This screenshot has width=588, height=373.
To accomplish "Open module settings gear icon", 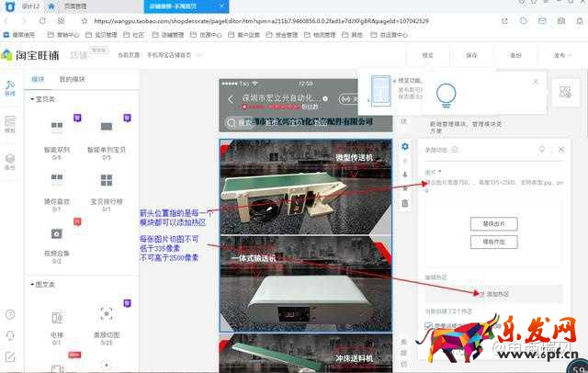I will pyautogui.click(x=404, y=146).
